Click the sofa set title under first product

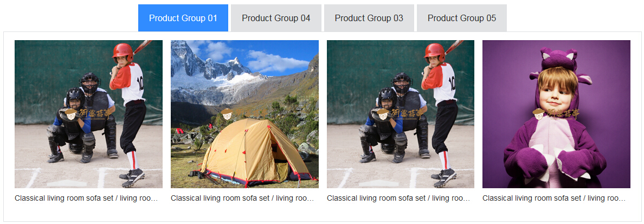[86, 198]
